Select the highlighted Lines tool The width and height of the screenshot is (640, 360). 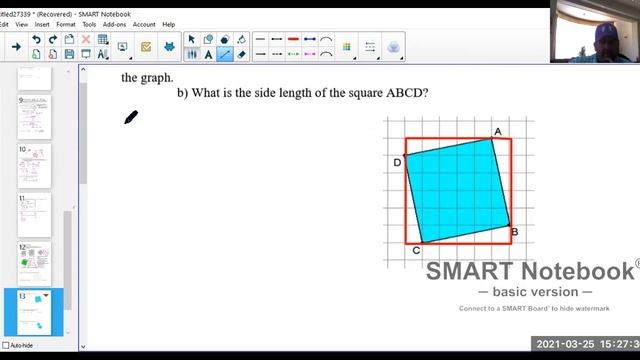pyautogui.click(x=225, y=54)
